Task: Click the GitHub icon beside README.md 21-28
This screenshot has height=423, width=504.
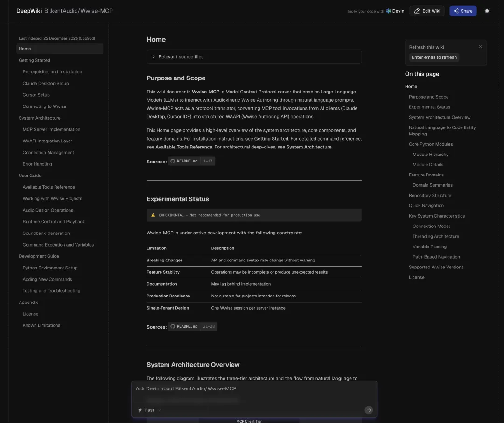Action: (173, 326)
